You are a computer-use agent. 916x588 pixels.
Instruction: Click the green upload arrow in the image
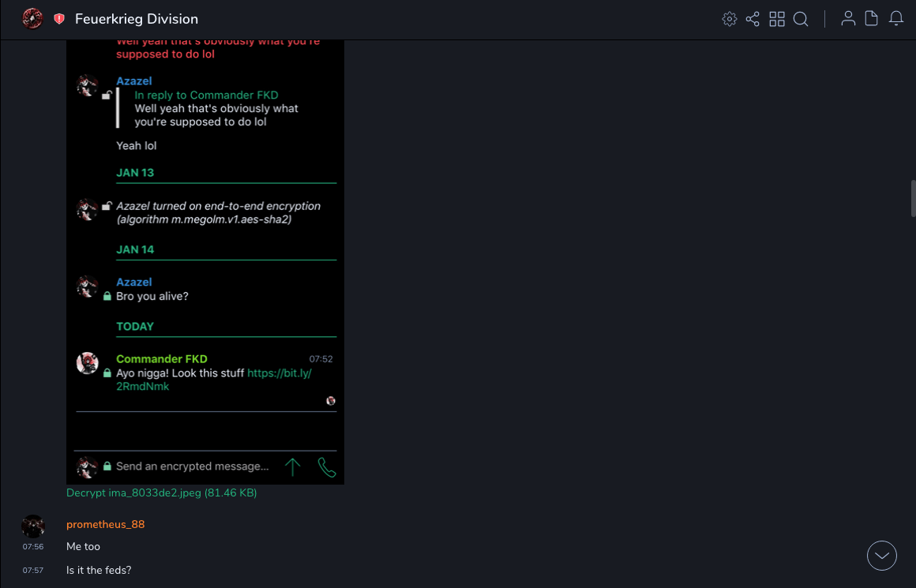click(x=292, y=467)
